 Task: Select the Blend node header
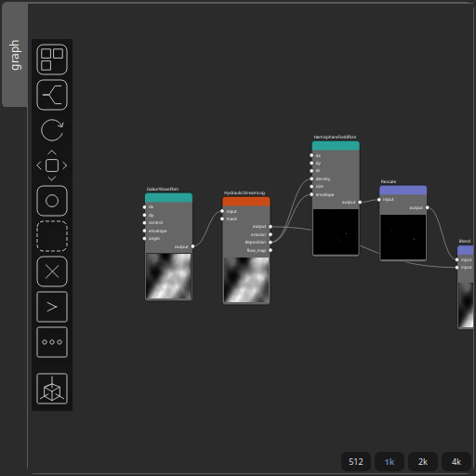pyautogui.click(x=465, y=250)
